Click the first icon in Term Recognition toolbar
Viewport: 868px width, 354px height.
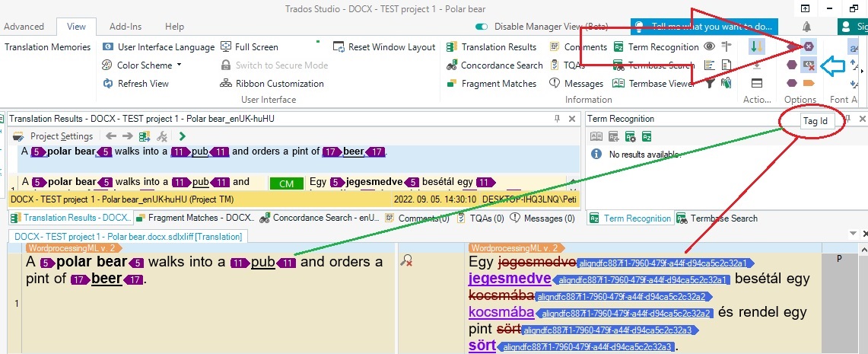click(x=596, y=136)
